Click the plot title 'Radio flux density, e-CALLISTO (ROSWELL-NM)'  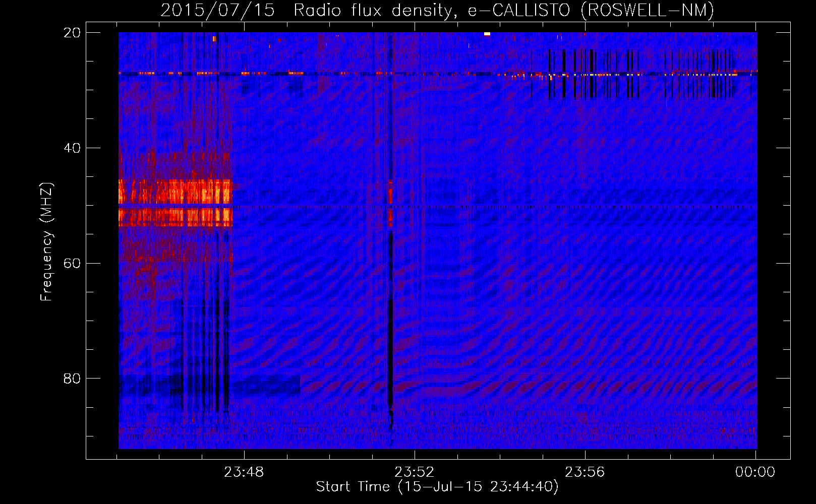click(x=504, y=10)
